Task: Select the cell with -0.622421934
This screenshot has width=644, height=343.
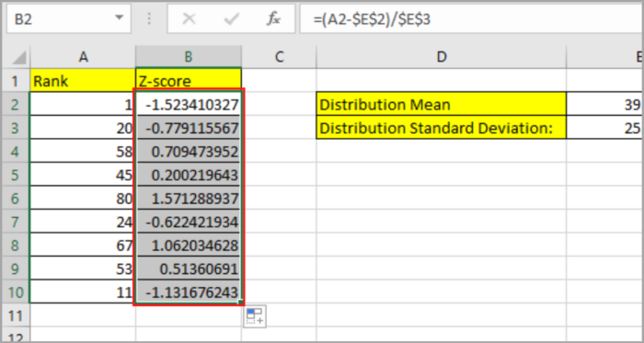Action: point(189,222)
